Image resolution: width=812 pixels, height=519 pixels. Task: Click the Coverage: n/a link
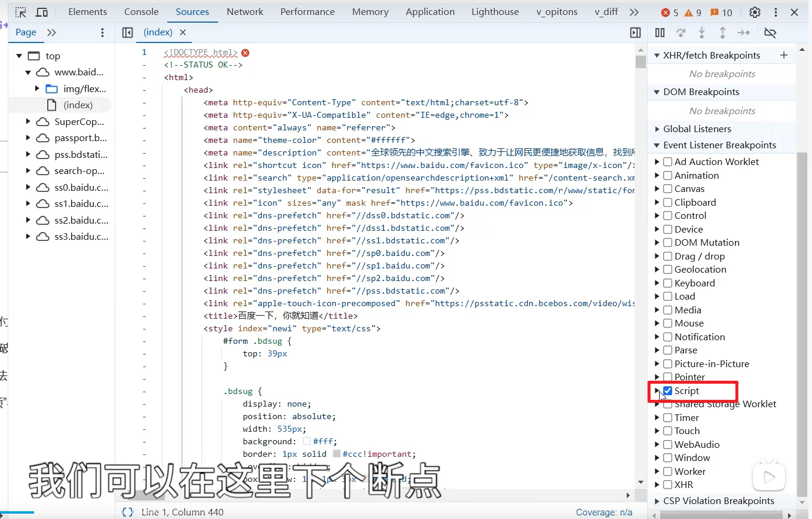(603, 512)
